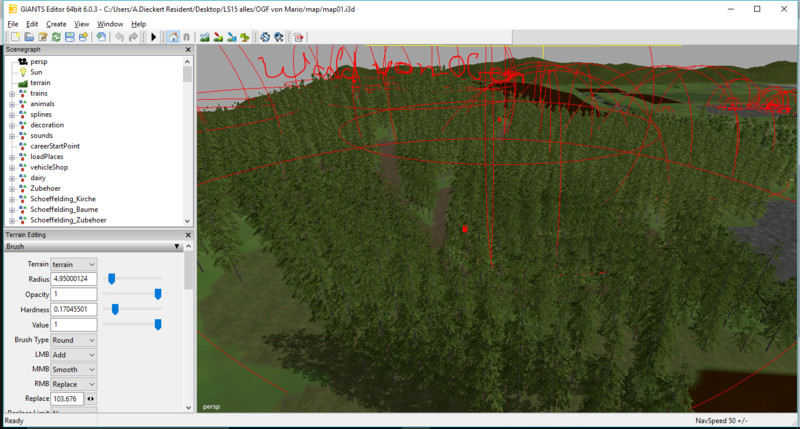Toggle the highlighted house toolbar button
Screen dimensions: 800x429
point(172,37)
